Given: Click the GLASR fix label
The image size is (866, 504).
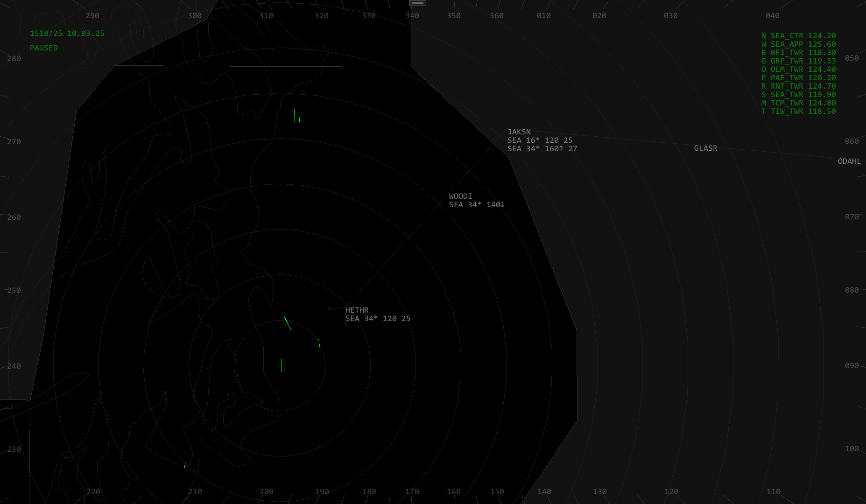Looking at the screenshot, I should click(x=706, y=148).
